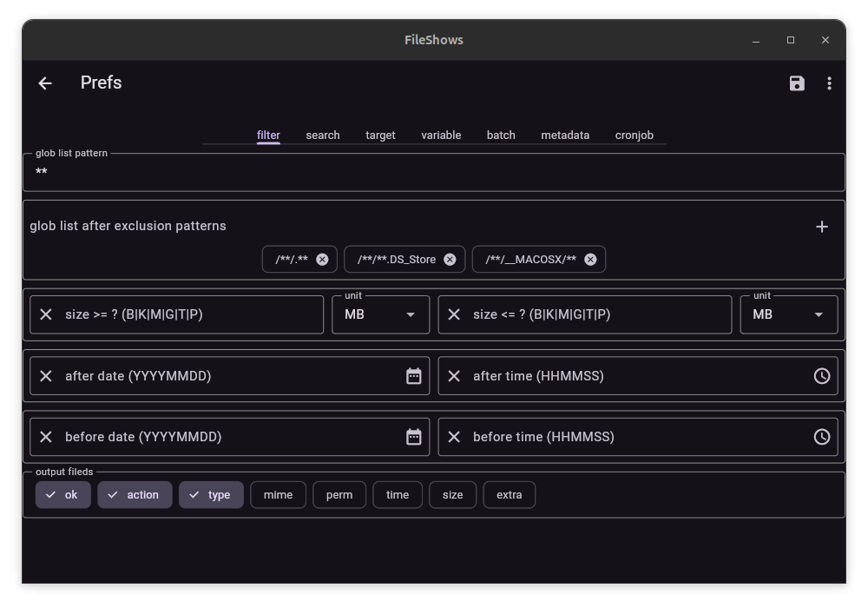Image resolution: width=868 pixels, height=608 pixels.
Task: Open the cronjob tab
Action: click(x=634, y=135)
